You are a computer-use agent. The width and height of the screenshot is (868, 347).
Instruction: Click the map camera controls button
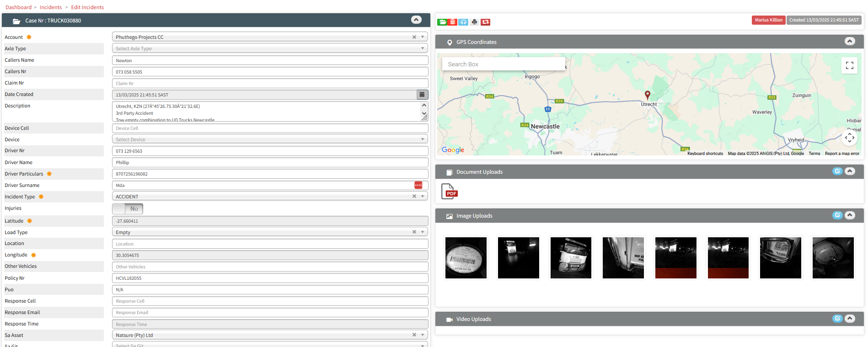[x=850, y=138]
